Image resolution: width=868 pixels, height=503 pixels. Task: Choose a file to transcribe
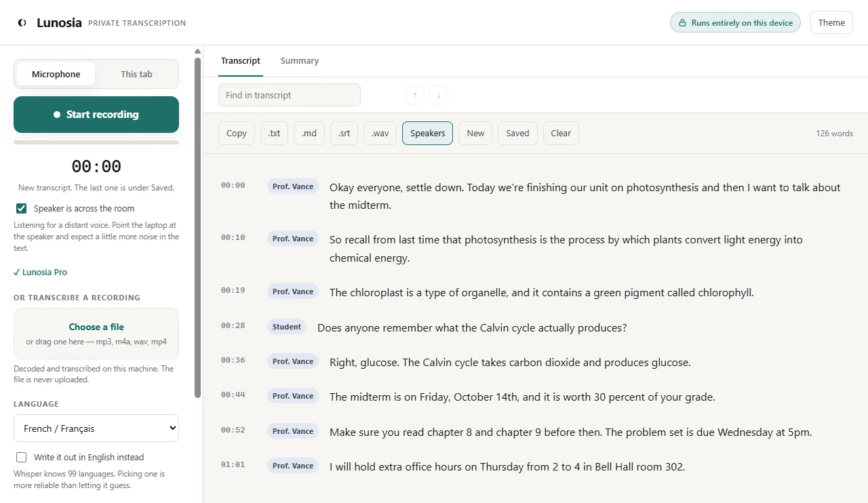[x=96, y=327]
